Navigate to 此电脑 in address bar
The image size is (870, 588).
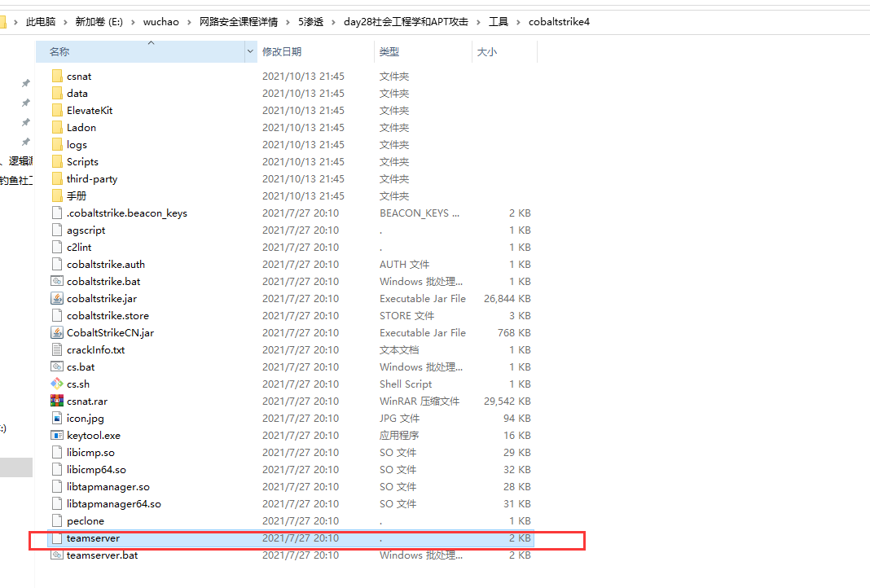tap(42, 22)
